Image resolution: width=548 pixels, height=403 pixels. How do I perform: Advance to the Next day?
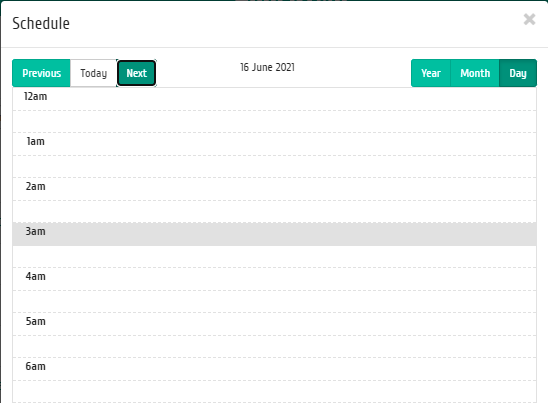pos(136,73)
